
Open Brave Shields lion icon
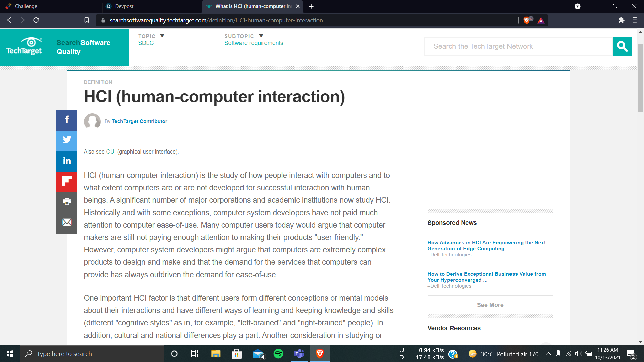pos(527,20)
